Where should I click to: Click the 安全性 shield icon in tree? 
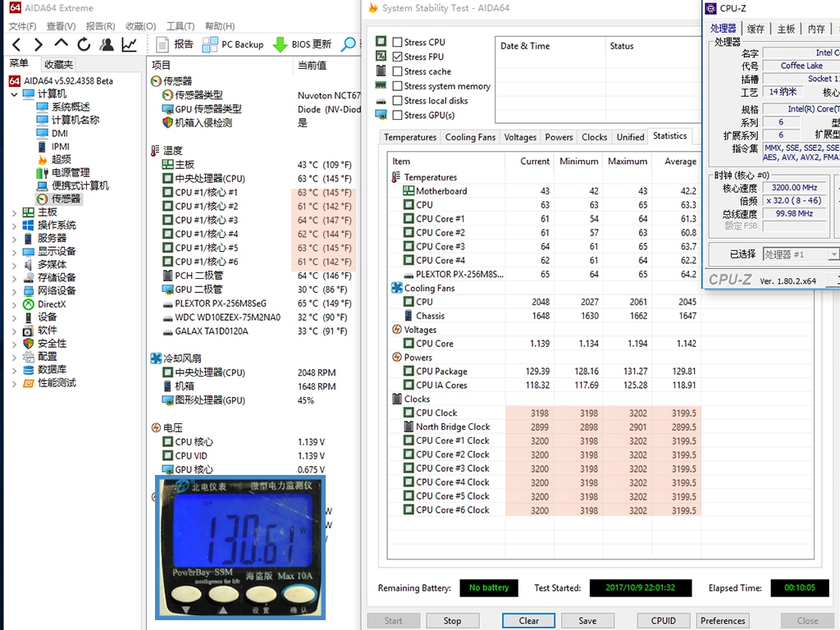tap(29, 344)
